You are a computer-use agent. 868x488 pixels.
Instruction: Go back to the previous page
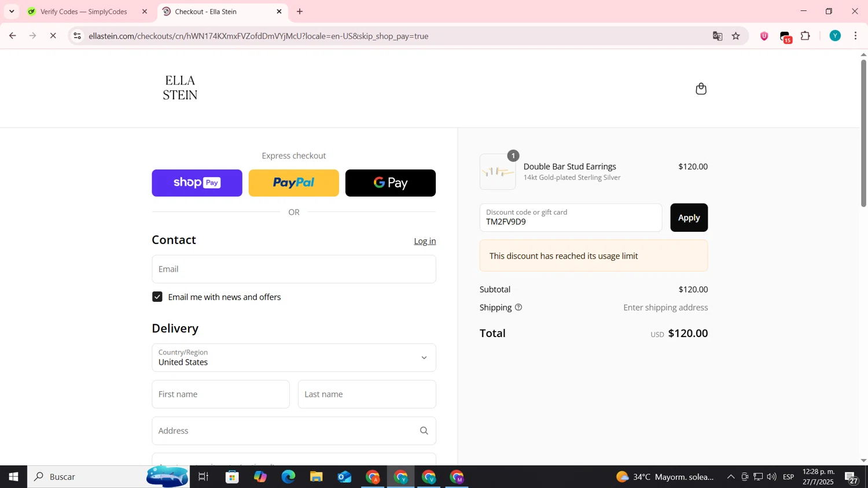12,36
